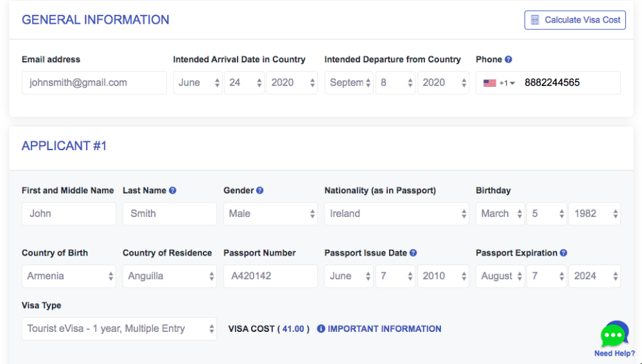Click the Passport Issue Date help icon

point(413,253)
